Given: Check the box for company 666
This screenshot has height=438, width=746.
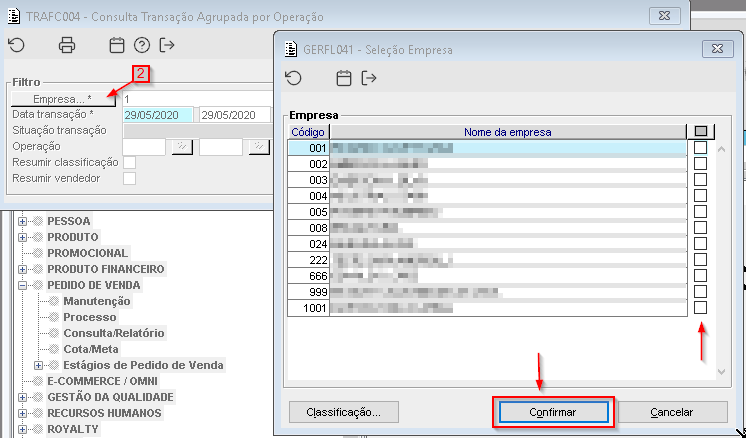Looking at the screenshot, I should [x=700, y=276].
